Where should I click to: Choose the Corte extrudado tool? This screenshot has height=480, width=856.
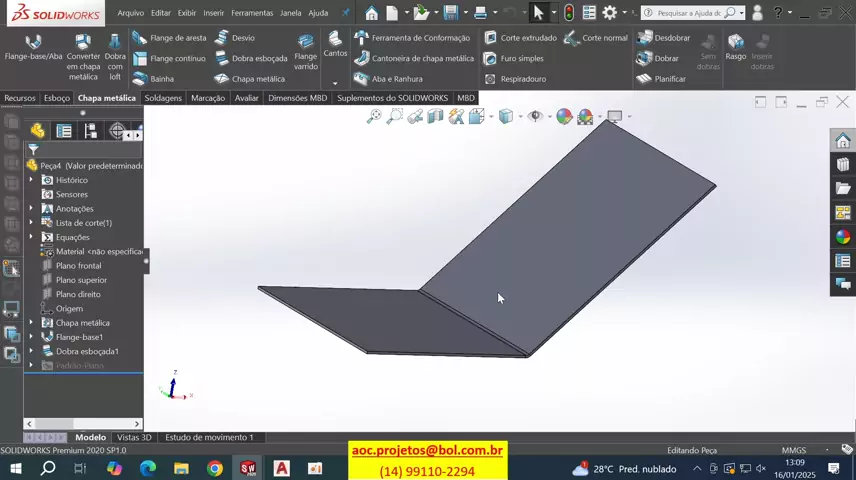520,38
